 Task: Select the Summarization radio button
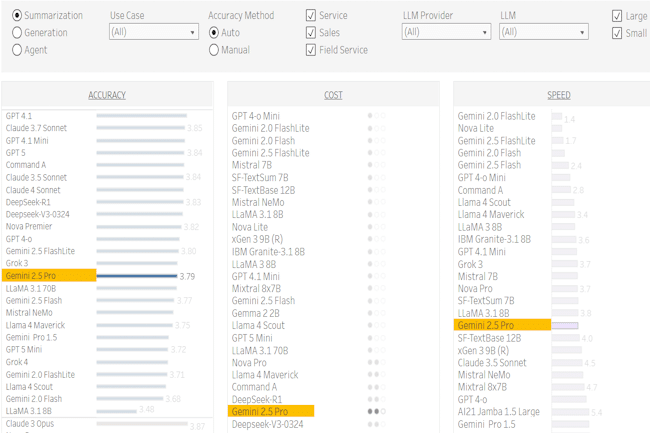(x=17, y=15)
